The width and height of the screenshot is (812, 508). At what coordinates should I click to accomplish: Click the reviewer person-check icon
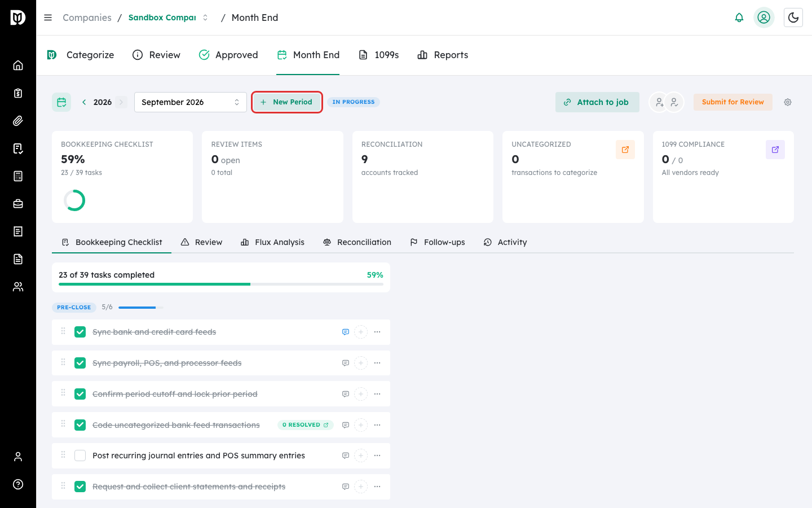pyautogui.click(x=674, y=102)
